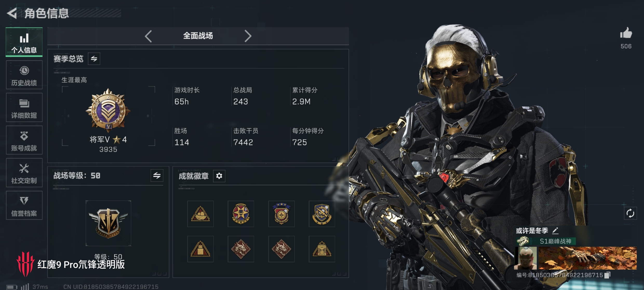The width and height of the screenshot is (644, 290).
Task: Open 社交定制 customization section
Action: [24, 173]
